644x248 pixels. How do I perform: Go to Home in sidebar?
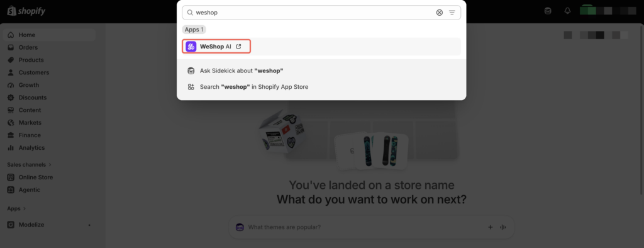pyautogui.click(x=49, y=35)
